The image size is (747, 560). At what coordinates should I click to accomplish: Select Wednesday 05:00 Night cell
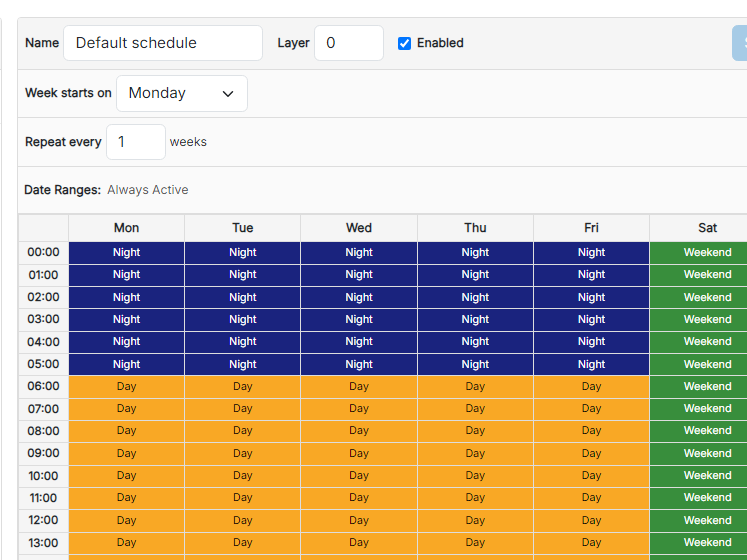tap(359, 364)
